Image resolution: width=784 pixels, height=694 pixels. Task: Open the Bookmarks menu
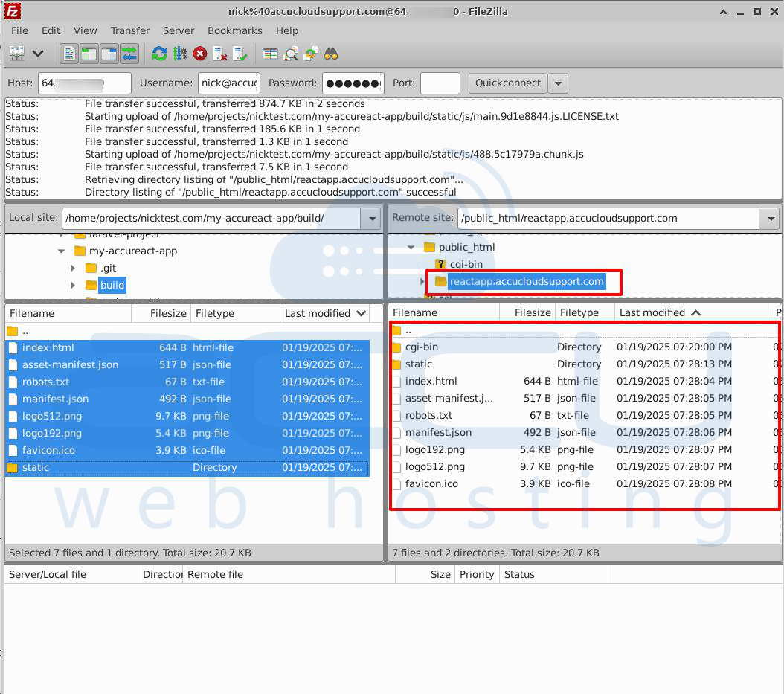(234, 30)
